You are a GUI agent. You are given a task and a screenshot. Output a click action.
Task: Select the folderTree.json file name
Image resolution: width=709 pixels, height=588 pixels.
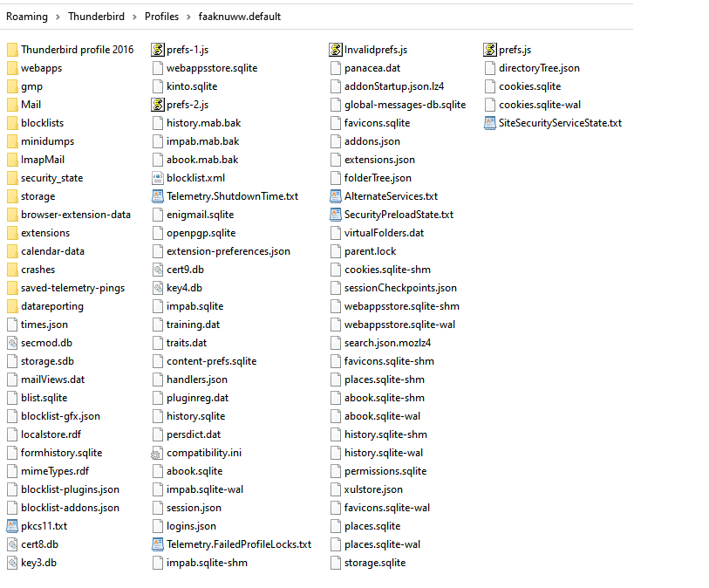[x=378, y=178]
